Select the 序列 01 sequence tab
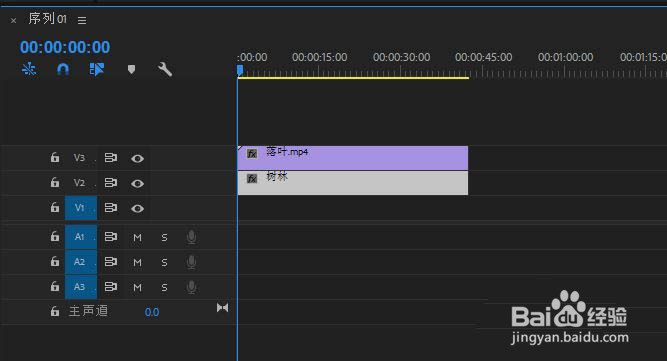The width and height of the screenshot is (667, 361). click(47, 19)
